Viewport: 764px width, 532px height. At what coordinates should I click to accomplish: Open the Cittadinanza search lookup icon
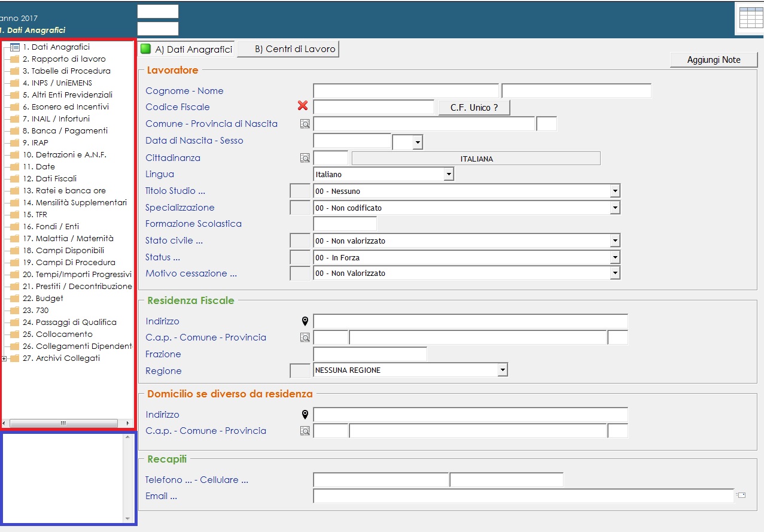click(x=305, y=158)
